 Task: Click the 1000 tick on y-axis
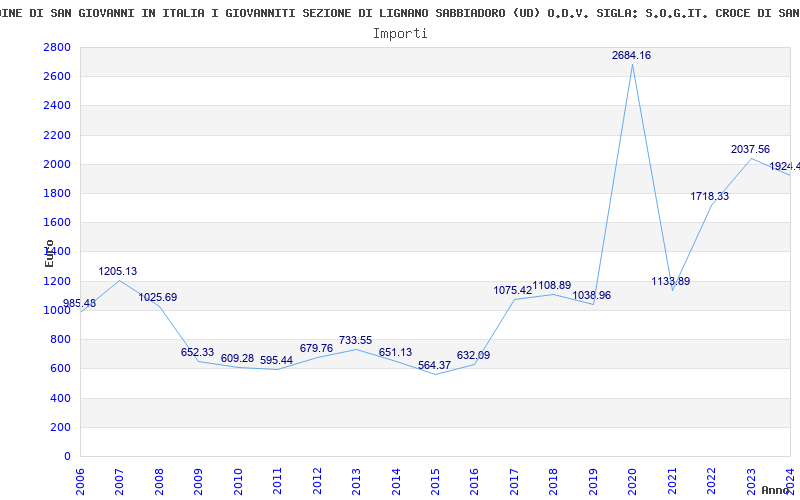click(x=57, y=311)
